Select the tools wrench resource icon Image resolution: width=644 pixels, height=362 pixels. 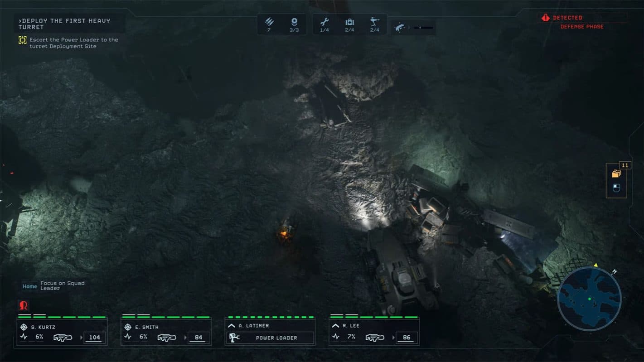[x=324, y=21]
